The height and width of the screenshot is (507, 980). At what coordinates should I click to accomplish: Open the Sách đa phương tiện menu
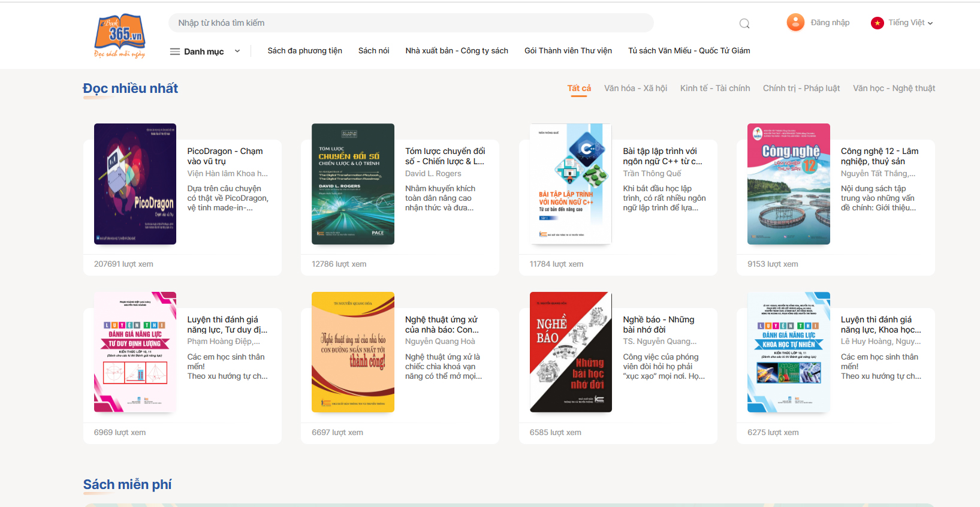[304, 51]
